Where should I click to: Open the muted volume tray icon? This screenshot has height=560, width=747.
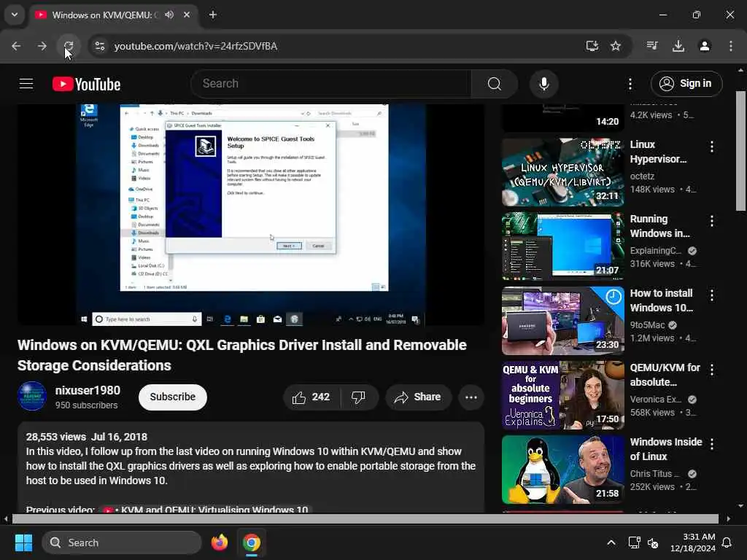tap(653, 542)
